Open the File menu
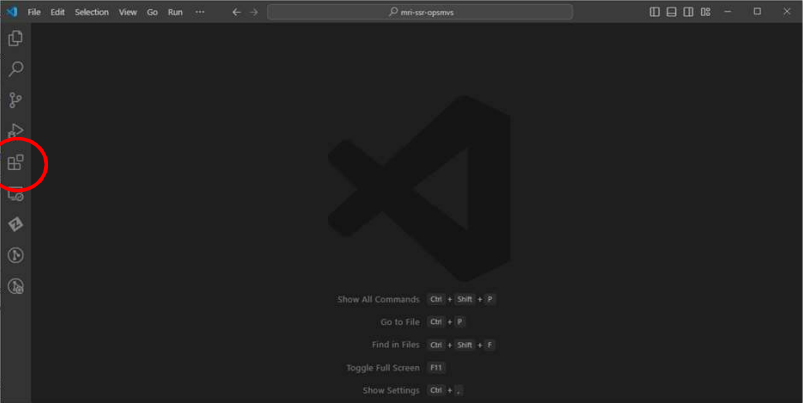 click(x=34, y=12)
